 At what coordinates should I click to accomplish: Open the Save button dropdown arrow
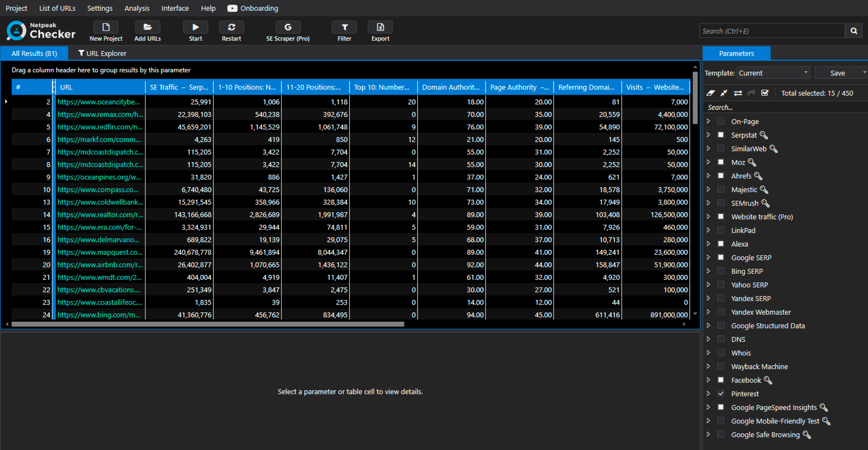864,73
